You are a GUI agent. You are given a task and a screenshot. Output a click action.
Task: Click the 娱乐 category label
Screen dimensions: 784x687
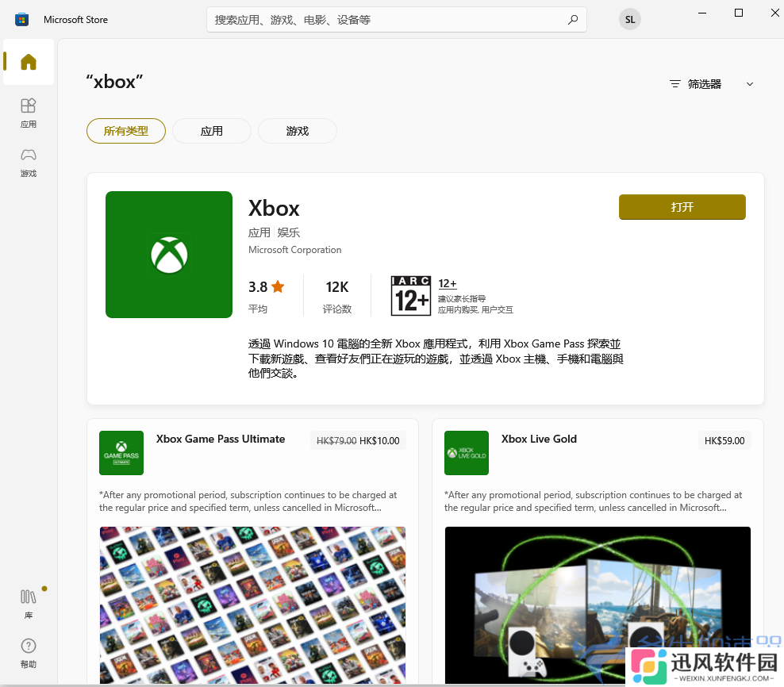(x=289, y=232)
